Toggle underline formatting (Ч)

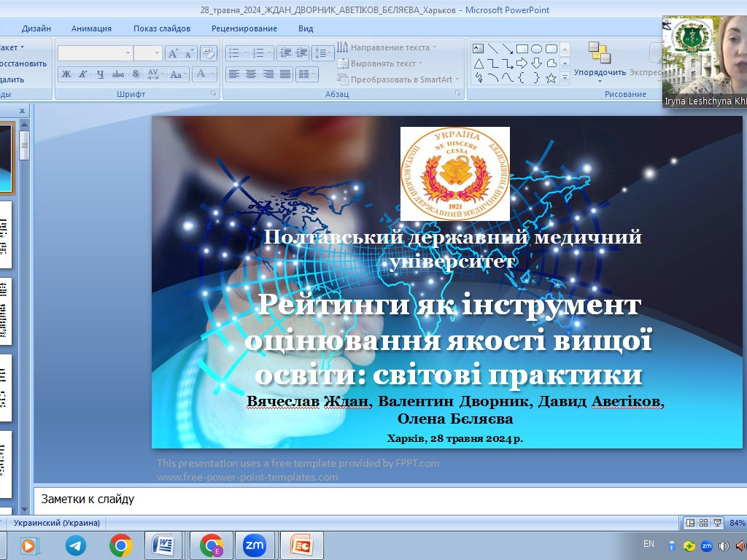tap(100, 74)
